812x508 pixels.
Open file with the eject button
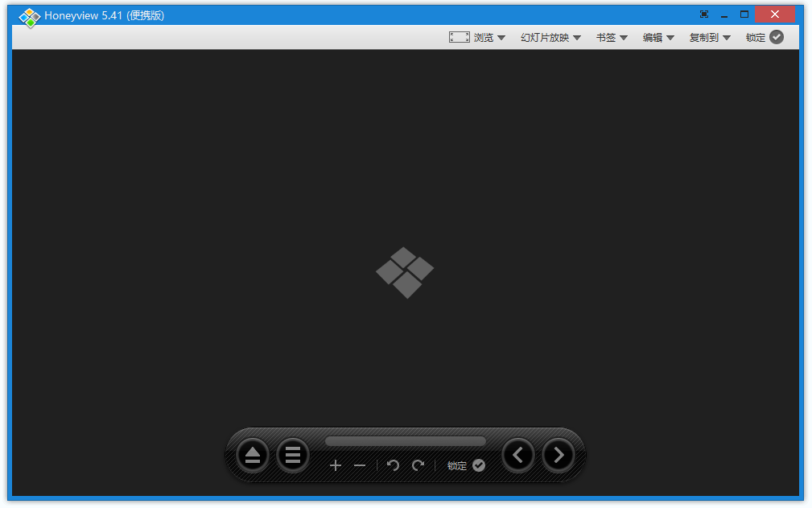click(253, 455)
